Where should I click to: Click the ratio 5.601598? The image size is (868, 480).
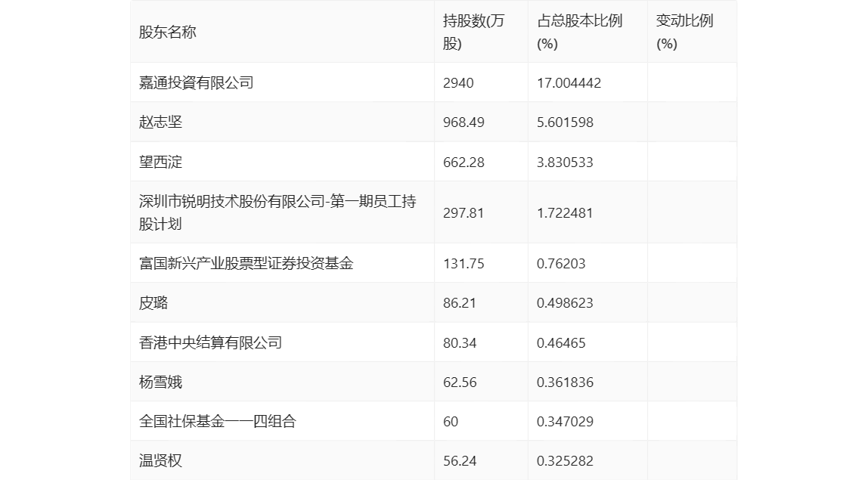coord(565,122)
